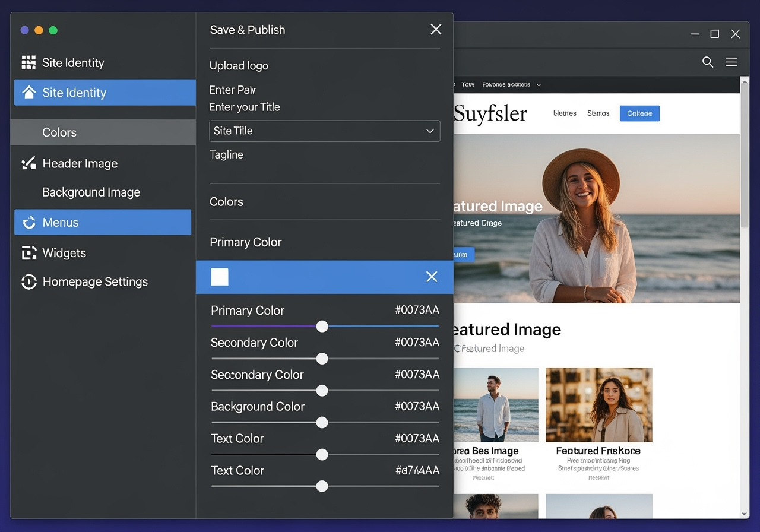Screen dimensions: 760x532
Task: Click the "Tagline" label
Action: [x=226, y=154]
